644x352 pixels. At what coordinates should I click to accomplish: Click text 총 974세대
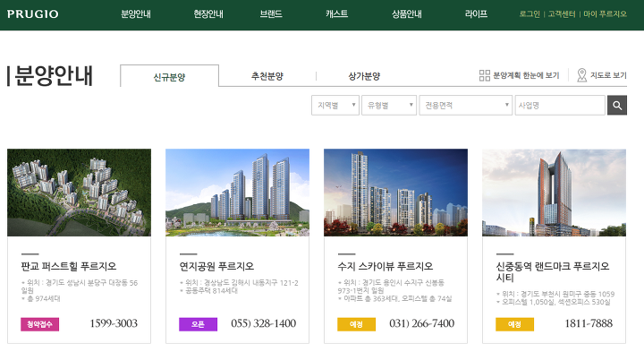point(44,298)
